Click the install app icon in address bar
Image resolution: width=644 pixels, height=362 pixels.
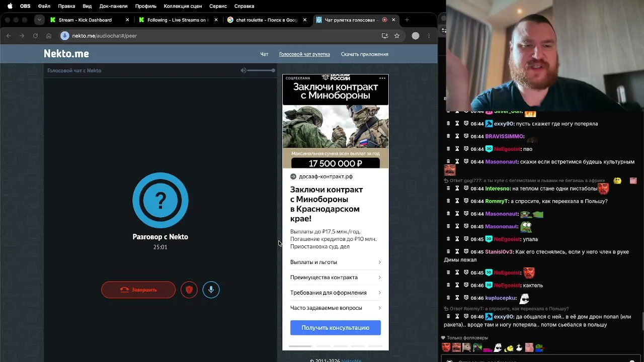pyautogui.click(x=385, y=36)
